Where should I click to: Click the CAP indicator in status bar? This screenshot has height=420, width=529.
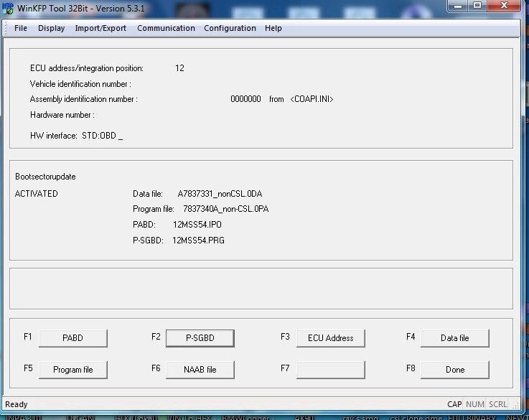[454, 404]
